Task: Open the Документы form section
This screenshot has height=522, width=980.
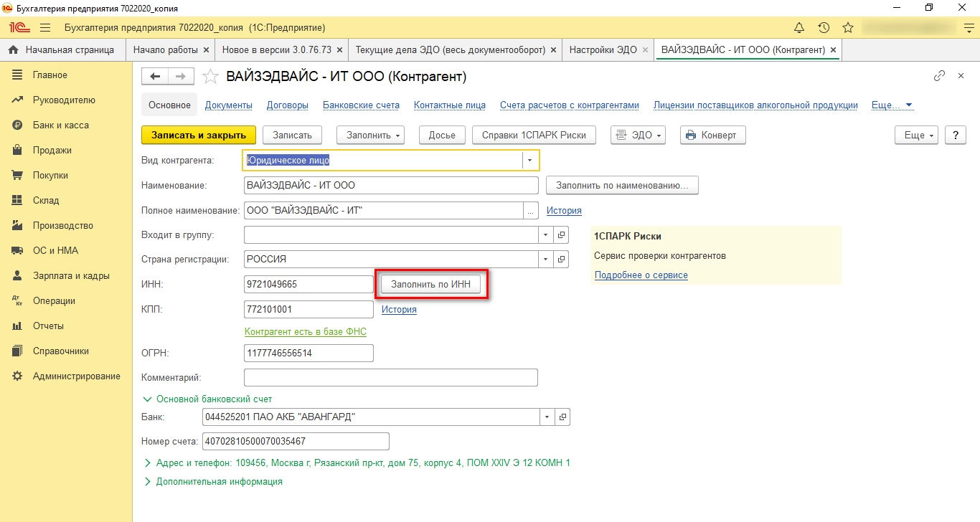Action: point(229,105)
